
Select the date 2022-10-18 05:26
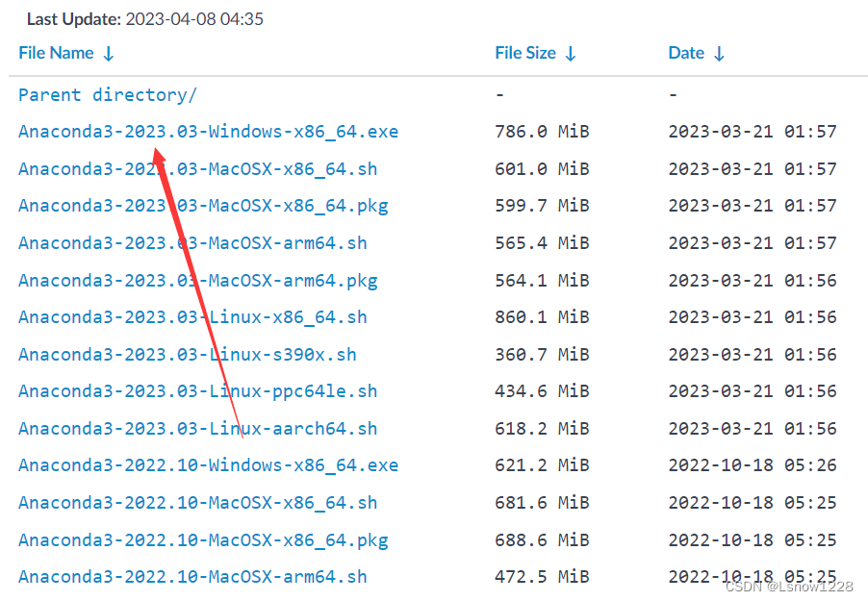click(753, 465)
